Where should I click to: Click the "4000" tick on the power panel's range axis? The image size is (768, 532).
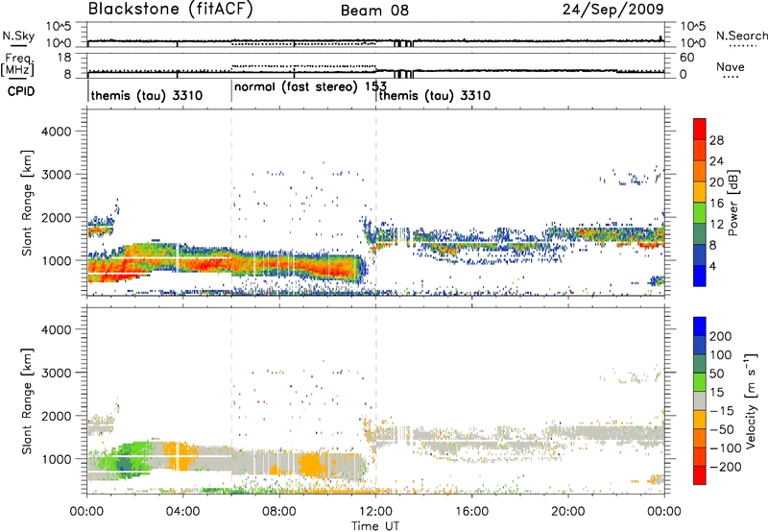click(x=57, y=131)
